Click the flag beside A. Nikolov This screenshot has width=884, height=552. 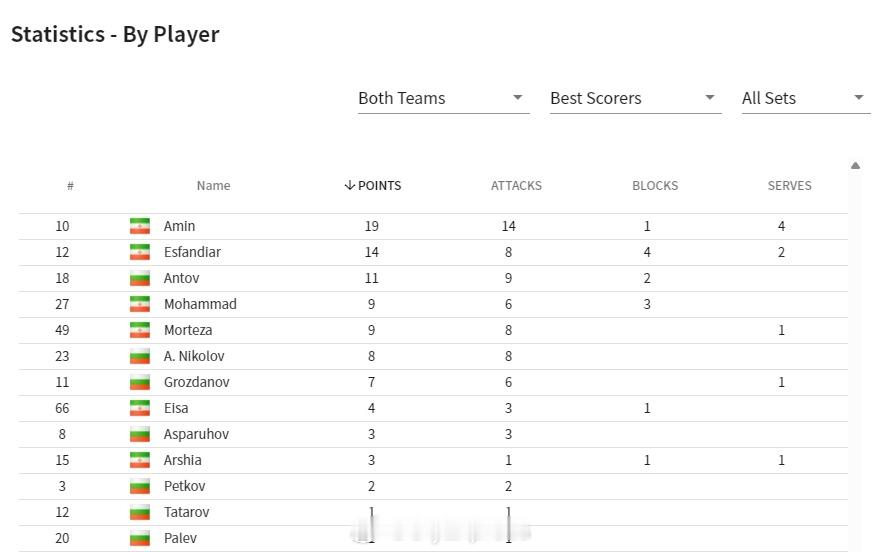tap(140, 356)
